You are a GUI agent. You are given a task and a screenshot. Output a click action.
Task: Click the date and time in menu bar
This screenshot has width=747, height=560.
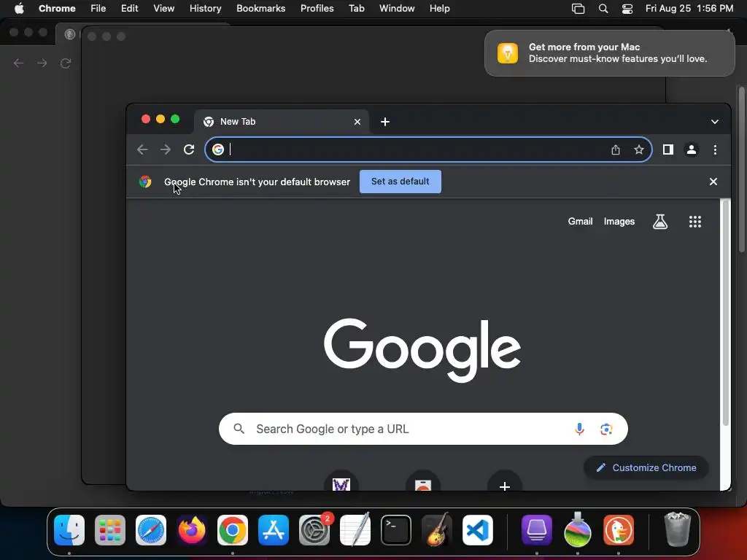click(689, 9)
